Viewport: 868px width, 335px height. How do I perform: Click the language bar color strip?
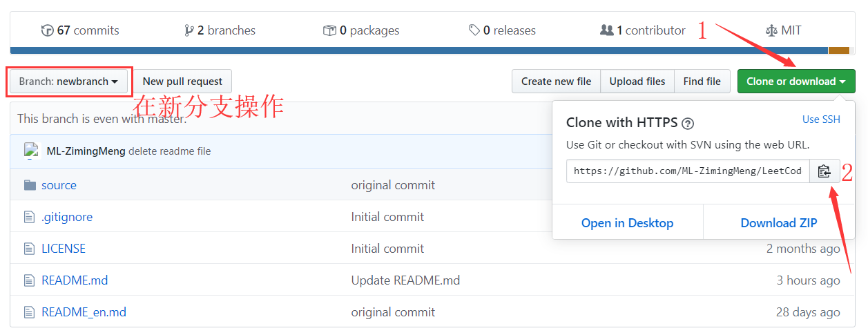(x=414, y=50)
